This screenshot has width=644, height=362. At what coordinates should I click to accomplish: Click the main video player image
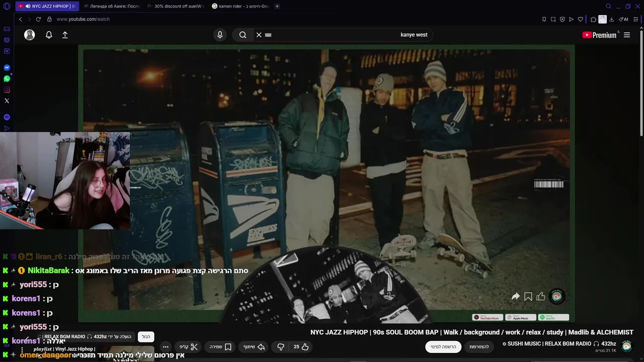(x=326, y=184)
